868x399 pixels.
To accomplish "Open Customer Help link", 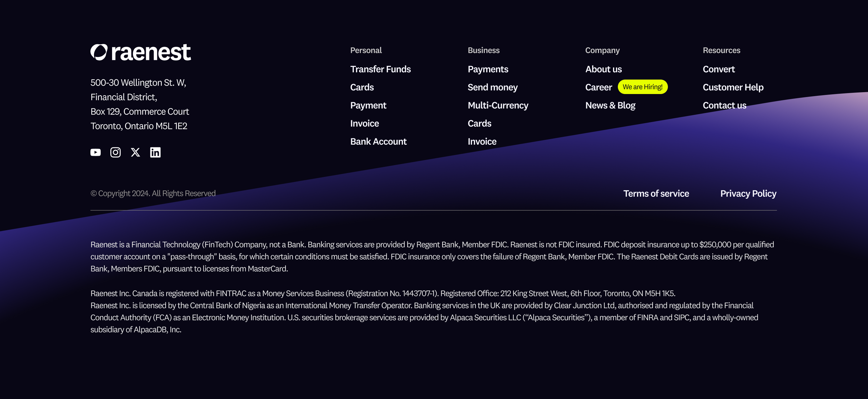I will [x=733, y=87].
